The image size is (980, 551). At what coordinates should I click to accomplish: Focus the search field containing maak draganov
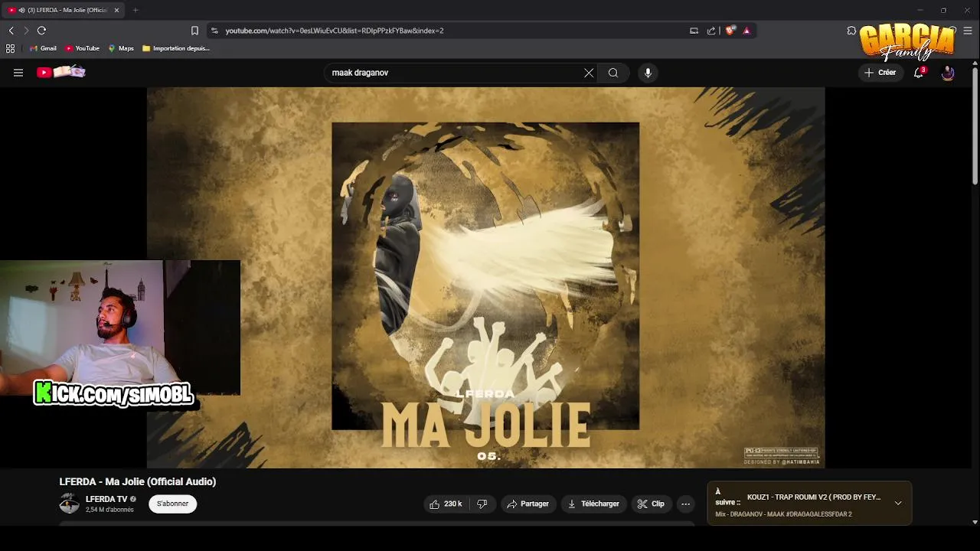coord(456,73)
